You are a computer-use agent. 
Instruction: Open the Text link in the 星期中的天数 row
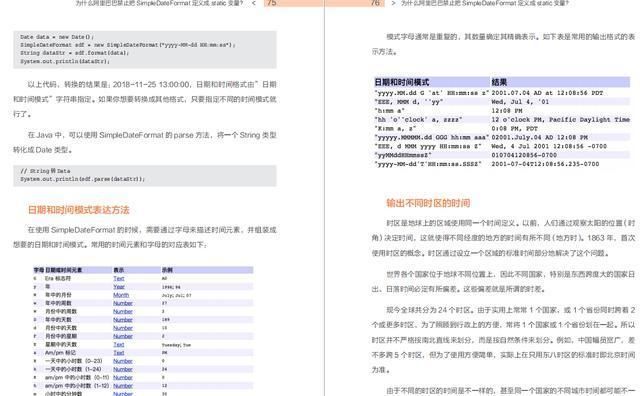(119, 345)
